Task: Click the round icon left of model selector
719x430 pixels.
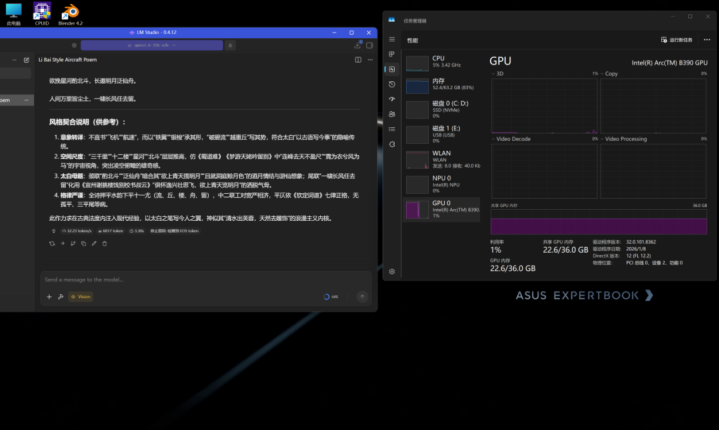Action: 74,45
